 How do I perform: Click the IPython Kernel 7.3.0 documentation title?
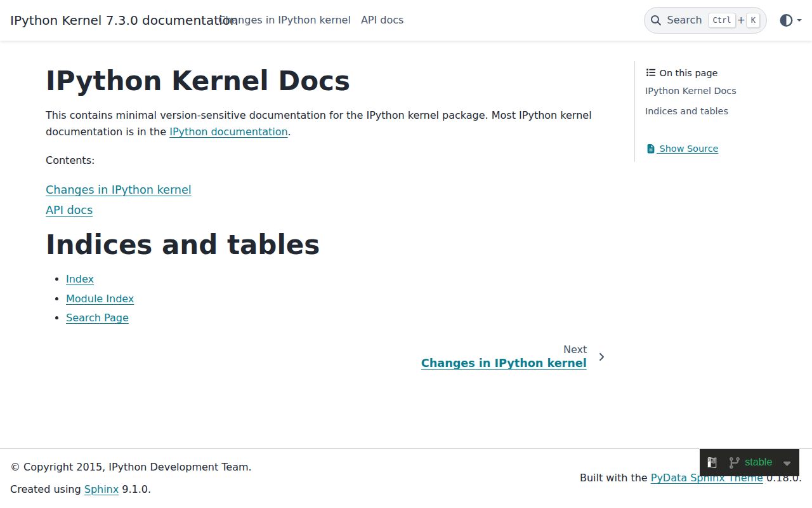pyautogui.click(x=124, y=20)
